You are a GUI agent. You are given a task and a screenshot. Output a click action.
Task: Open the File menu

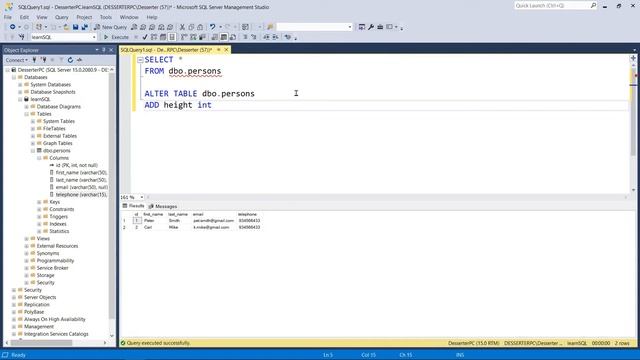(8, 17)
